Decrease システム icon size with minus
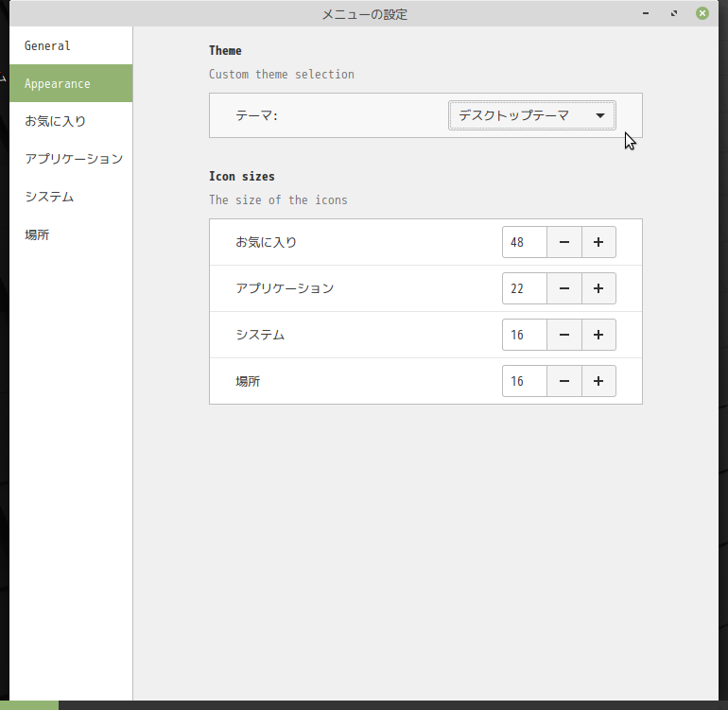Image resolution: width=728 pixels, height=710 pixels. (564, 335)
